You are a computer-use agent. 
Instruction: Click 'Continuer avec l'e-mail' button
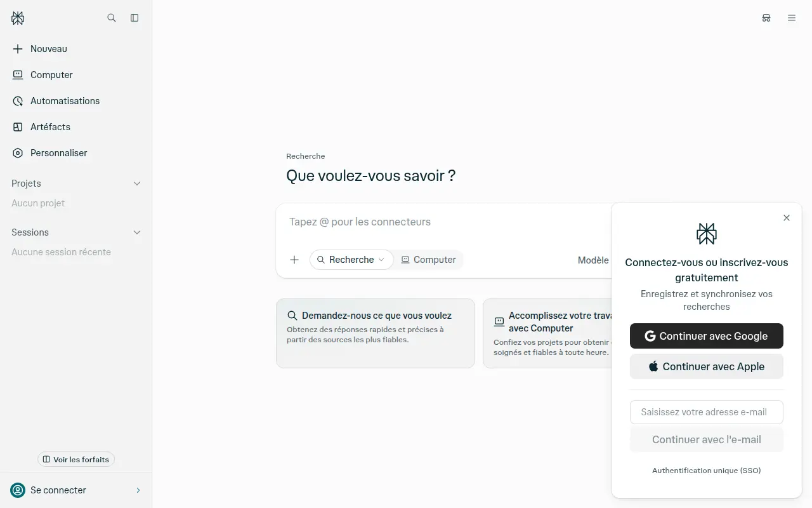[x=707, y=439]
